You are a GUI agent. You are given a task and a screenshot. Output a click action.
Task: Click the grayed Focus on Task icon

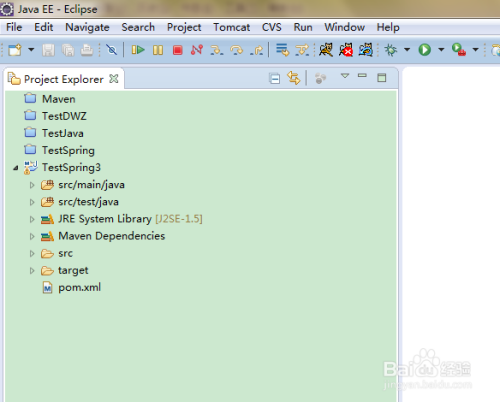tap(320, 78)
